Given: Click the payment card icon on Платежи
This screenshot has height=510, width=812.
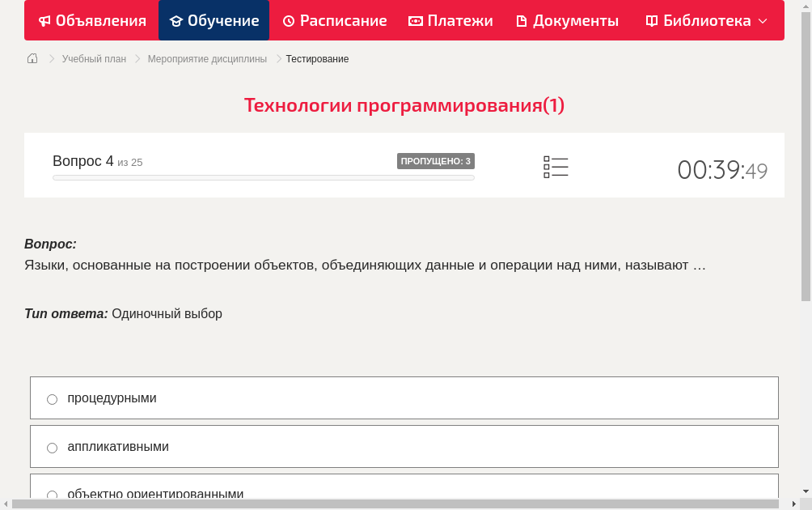Looking at the screenshot, I should [x=415, y=20].
